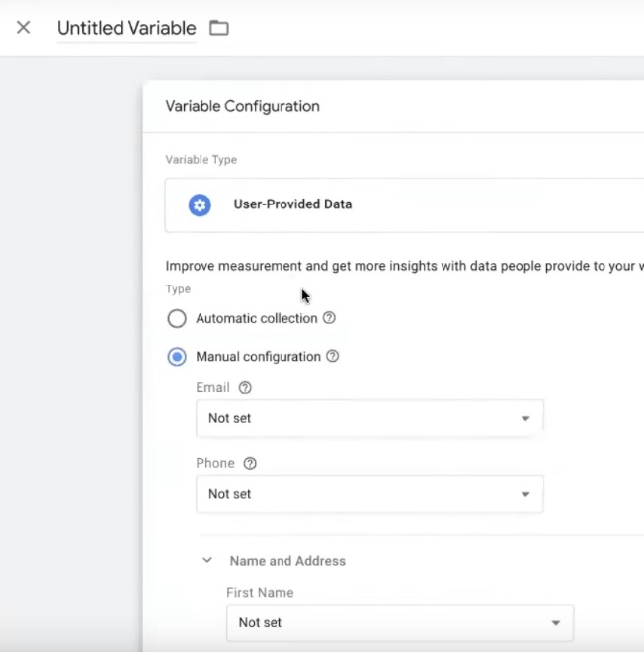Click the blue gear User-Provided Data icon

[x=200, y=204]
